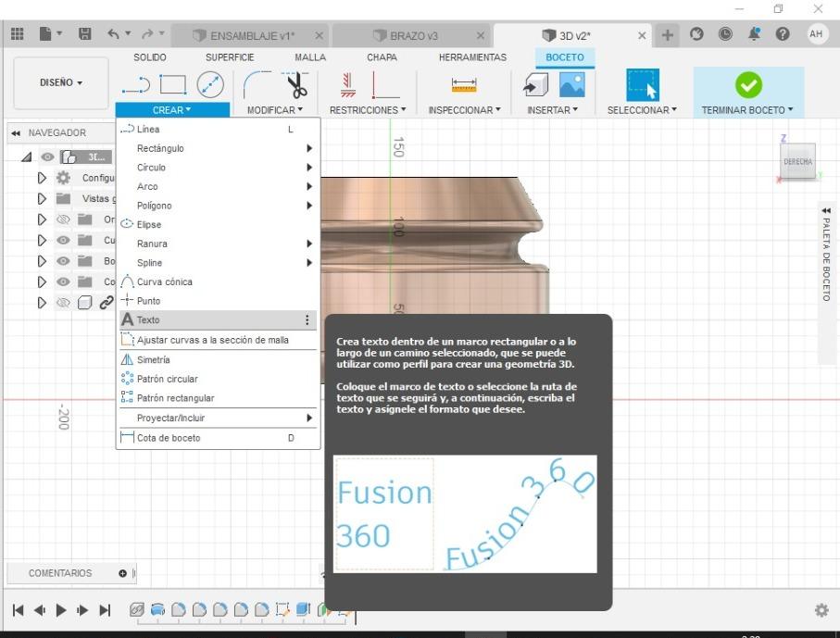Open the MODIFICAR dropdown

tap(275, 110)
